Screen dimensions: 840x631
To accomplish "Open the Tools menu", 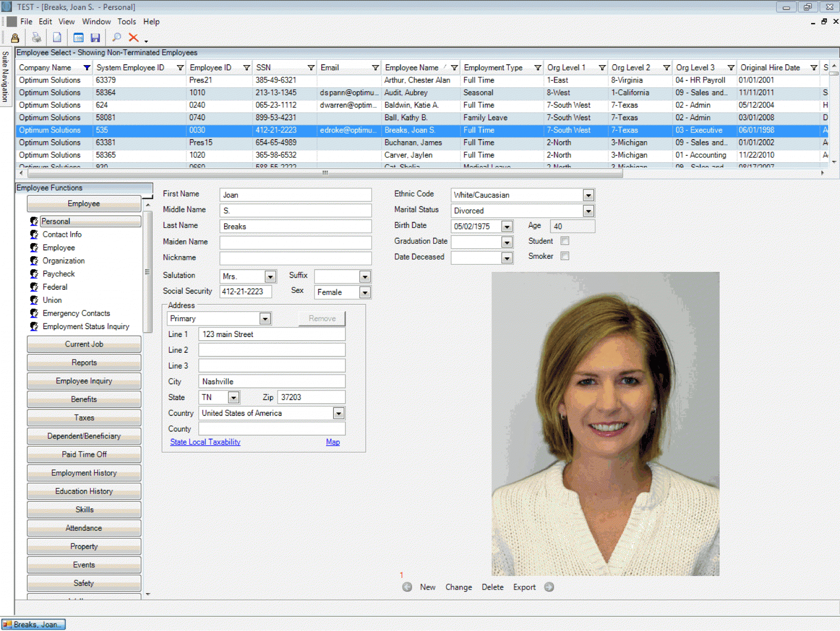I will [x=127, y=22].
